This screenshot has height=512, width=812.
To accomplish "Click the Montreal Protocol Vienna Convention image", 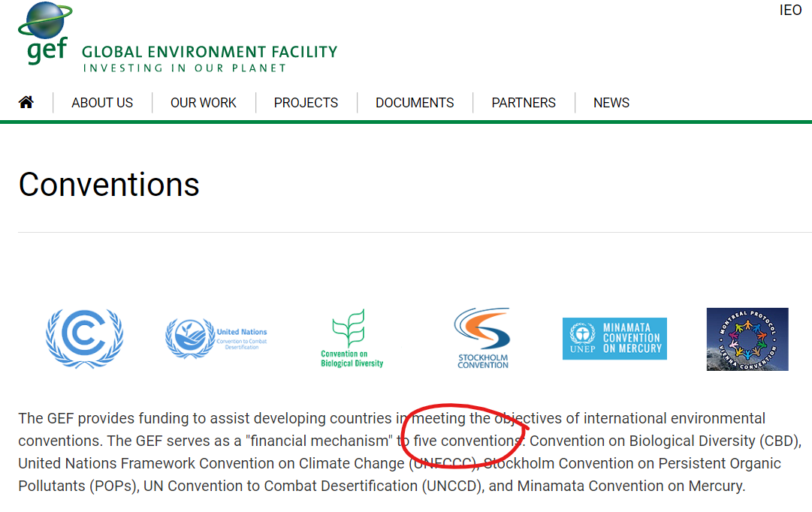I will [x=747, y=339].
